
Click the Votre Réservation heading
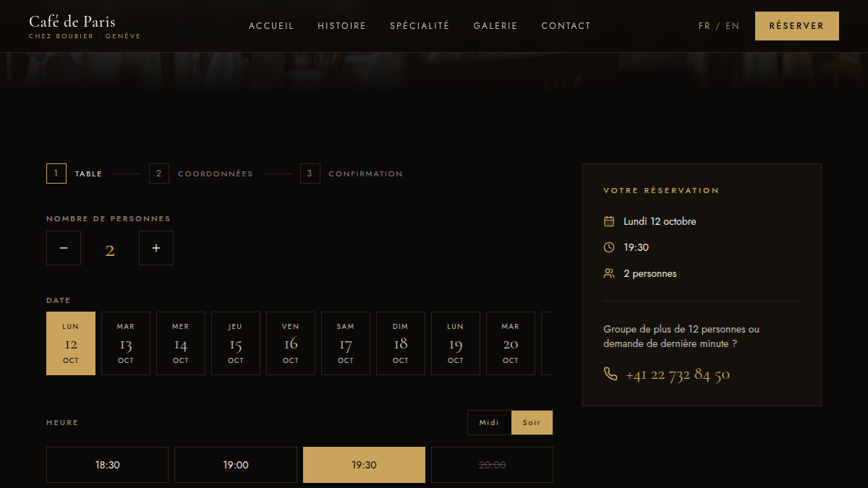coord(661,191)
